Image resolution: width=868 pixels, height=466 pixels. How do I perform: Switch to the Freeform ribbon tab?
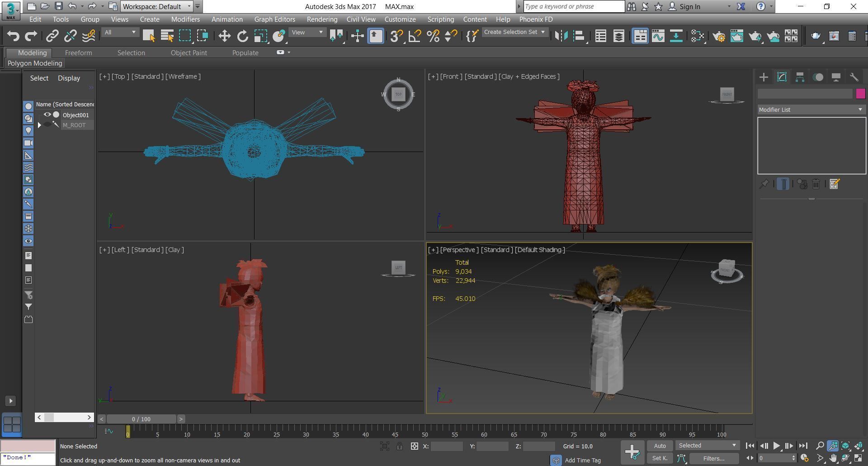point(78,53)
